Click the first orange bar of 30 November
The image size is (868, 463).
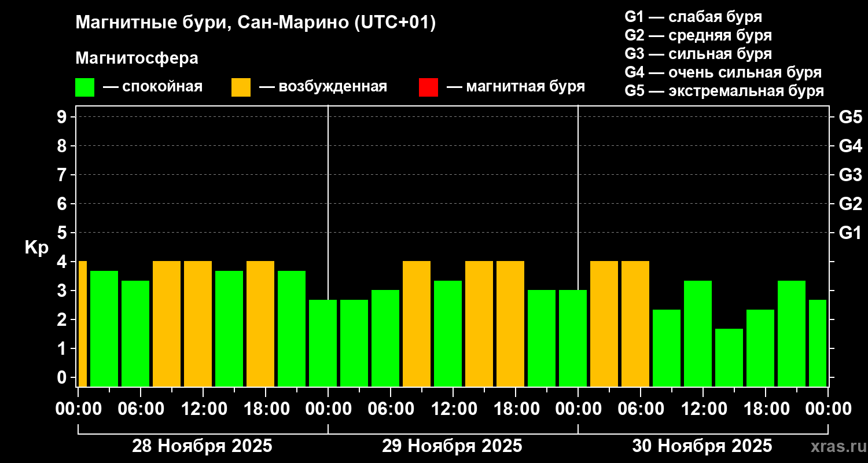[604, 324]
